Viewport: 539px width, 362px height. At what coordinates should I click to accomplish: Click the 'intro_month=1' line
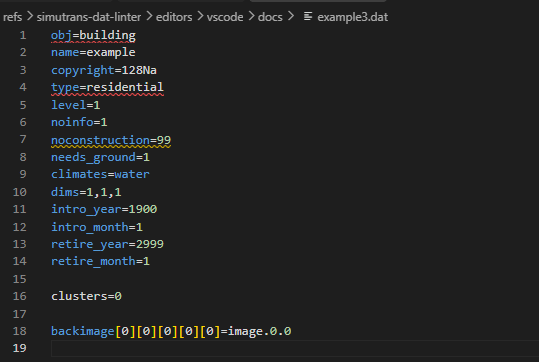[x=97, y=227]
